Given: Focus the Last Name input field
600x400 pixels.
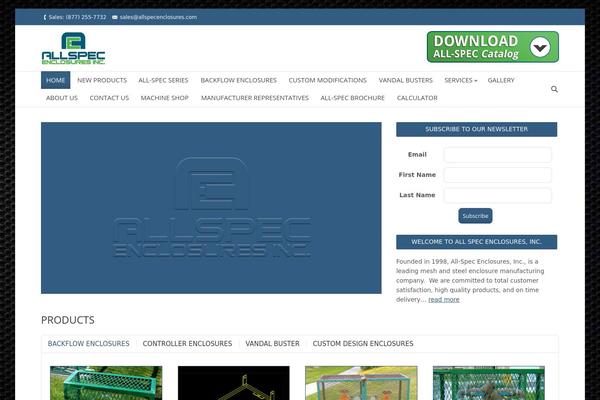Looking at the screenshot, I should [x=497, y=195].
